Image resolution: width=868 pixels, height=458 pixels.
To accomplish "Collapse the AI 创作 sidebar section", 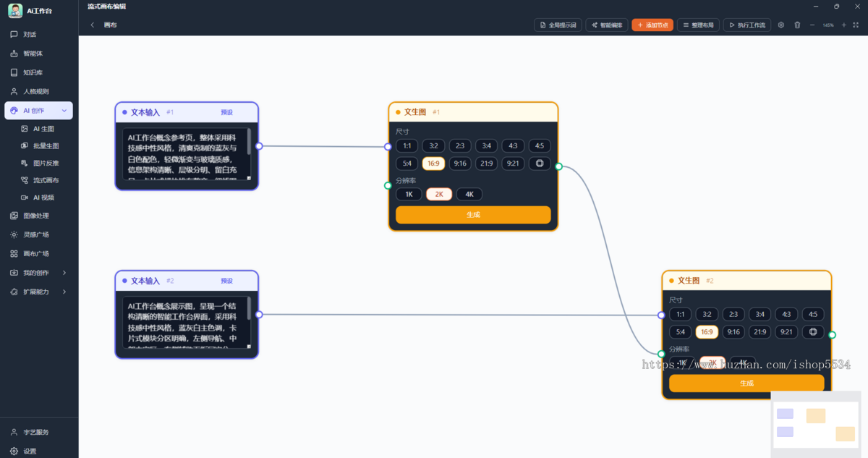I will 64,111.
